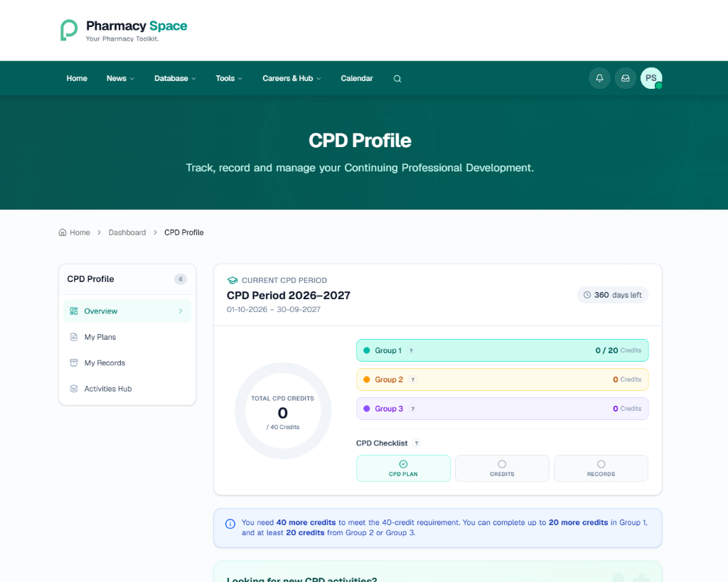
Task: Click the orange Group 2 color dot
Action: [367, 379]
